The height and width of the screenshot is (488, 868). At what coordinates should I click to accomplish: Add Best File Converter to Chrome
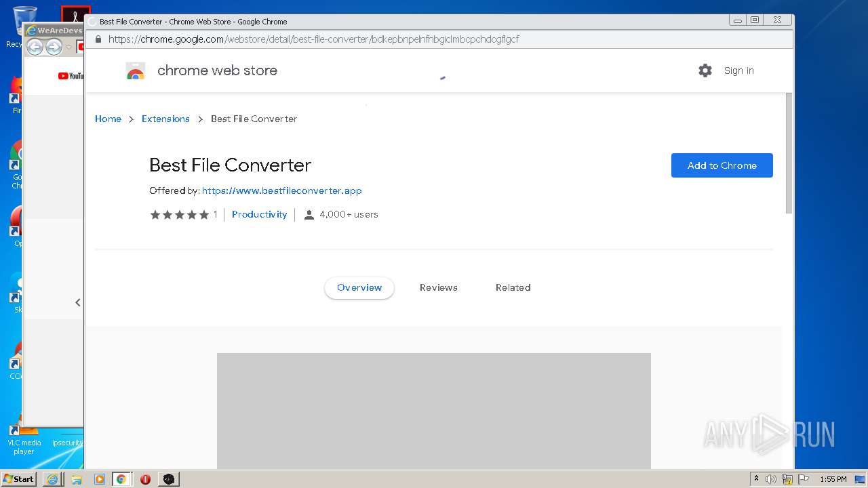(x=722, y=165)
